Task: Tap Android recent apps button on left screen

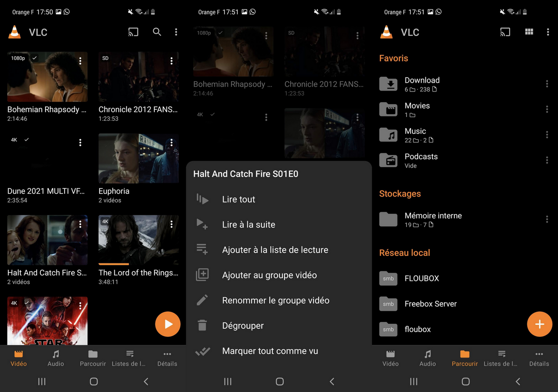Action: coord(41,381)
